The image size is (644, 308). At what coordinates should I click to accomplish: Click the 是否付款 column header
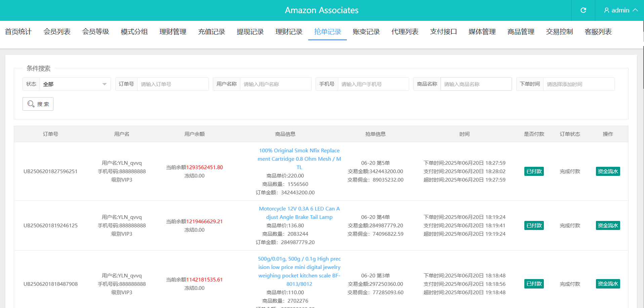coord(534,134)
